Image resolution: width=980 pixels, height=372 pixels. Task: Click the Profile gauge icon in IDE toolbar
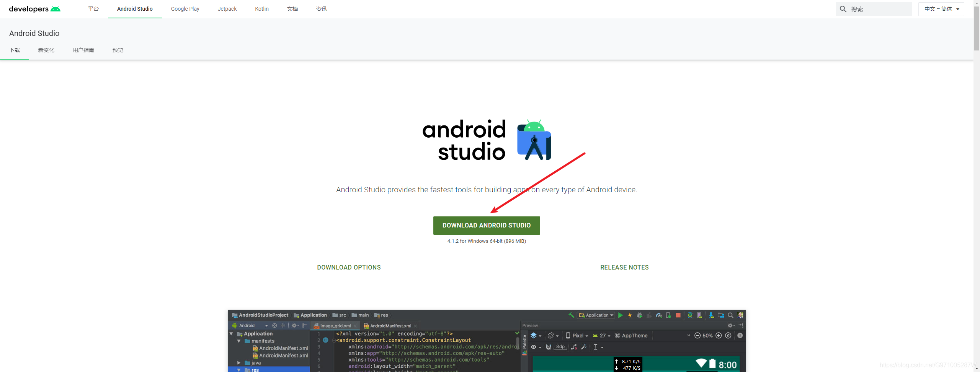point(659,315)
